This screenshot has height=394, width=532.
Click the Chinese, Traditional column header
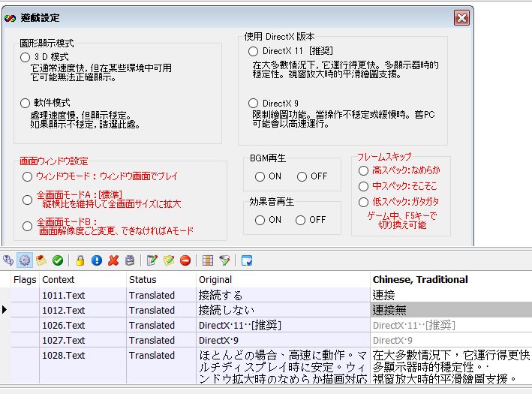click(451, 280)
